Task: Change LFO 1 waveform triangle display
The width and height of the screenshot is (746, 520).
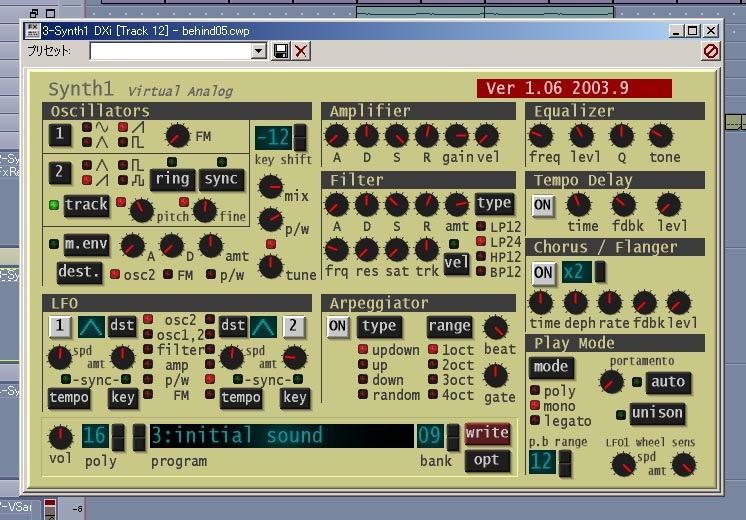Action: [x=91, y=327]
